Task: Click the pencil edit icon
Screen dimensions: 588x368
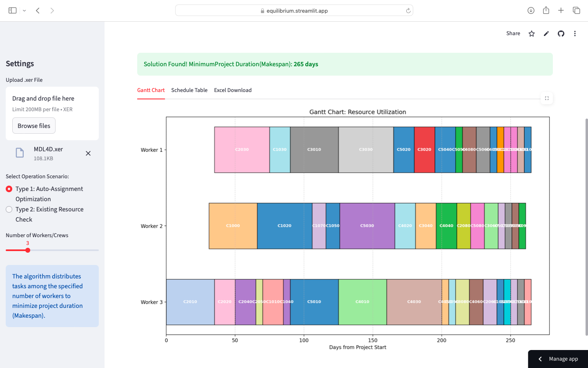Action: coord(546,34)
